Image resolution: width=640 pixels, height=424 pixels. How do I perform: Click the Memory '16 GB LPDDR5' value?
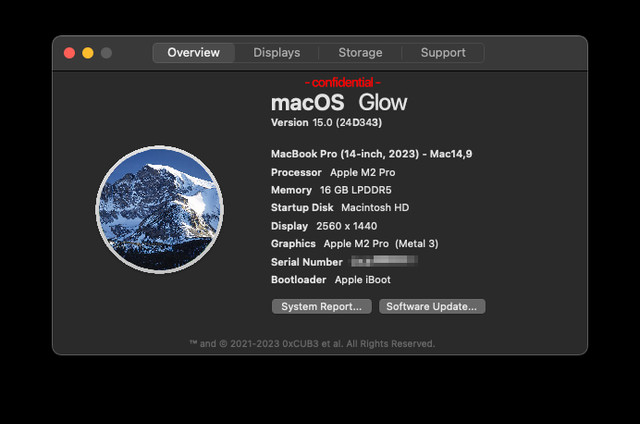(356, 190)
